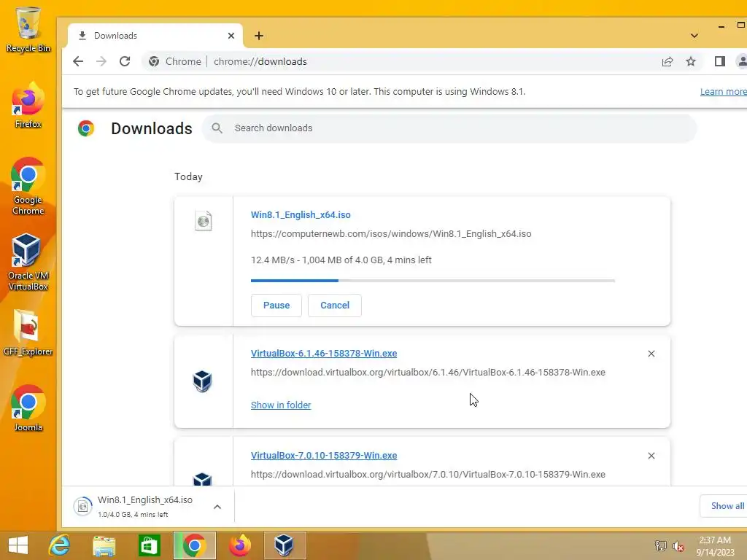Remove VirtualBox-6.1.46 from the list
Viewport: 747px width, 560px height.
(x=651, y=354)
